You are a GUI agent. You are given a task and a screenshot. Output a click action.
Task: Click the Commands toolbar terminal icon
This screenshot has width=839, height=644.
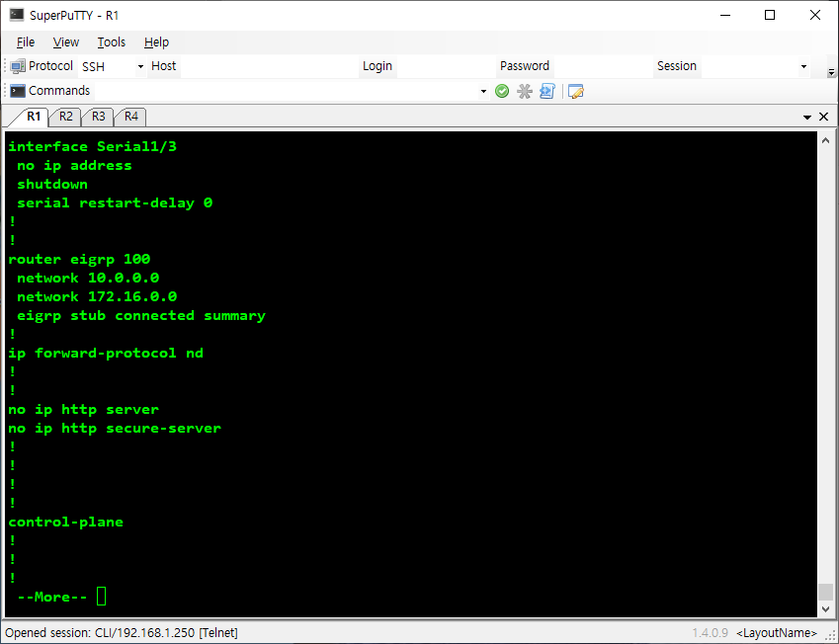click(18, 91)
